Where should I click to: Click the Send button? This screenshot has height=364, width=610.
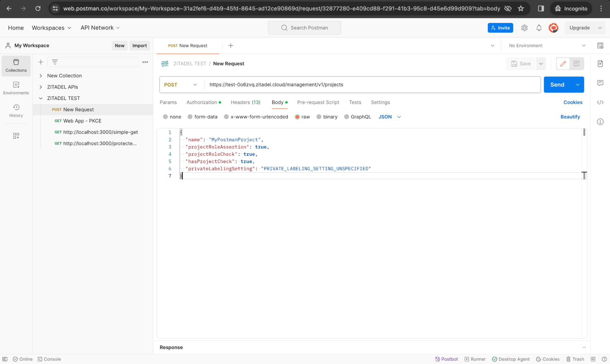(557, 85)
